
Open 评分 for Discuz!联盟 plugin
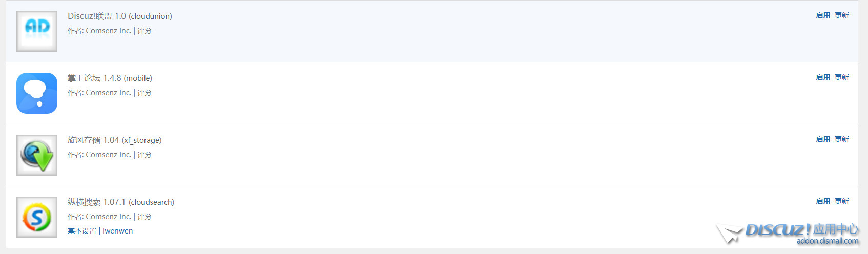[x=144, y=31]
